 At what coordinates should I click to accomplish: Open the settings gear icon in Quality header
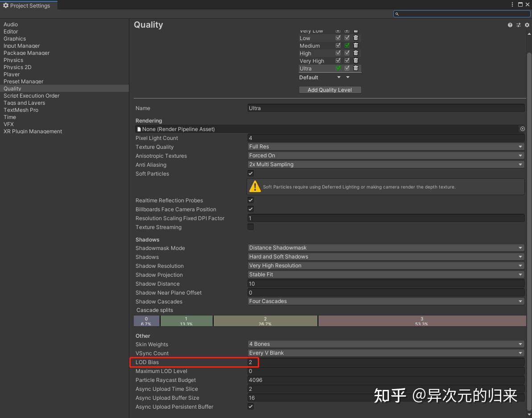tap(527, 25)
